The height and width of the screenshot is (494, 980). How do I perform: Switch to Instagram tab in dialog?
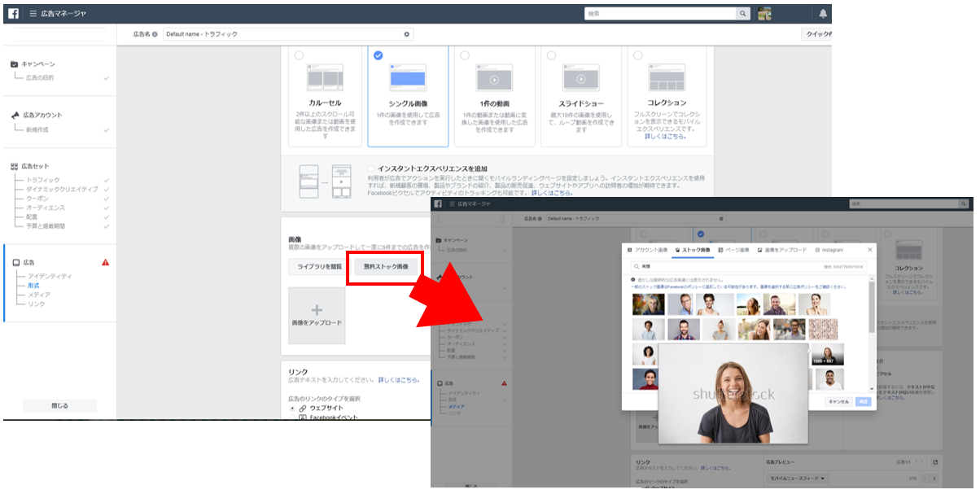829,250
